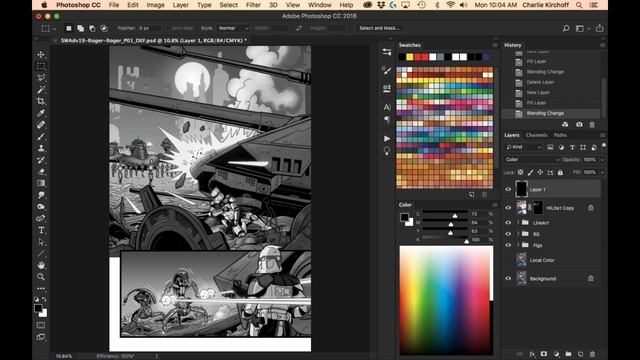Select the Magic Wand tool
640x360 pixels.
point(41,89)
